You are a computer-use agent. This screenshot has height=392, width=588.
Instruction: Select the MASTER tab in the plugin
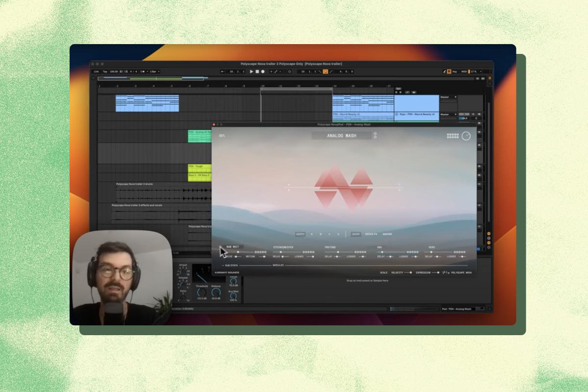click(x=387, y=234)
